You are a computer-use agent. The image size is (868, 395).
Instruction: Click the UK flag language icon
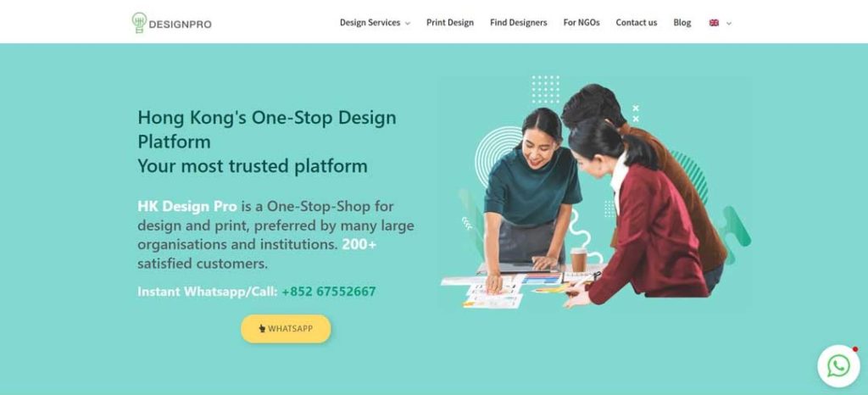714,23
